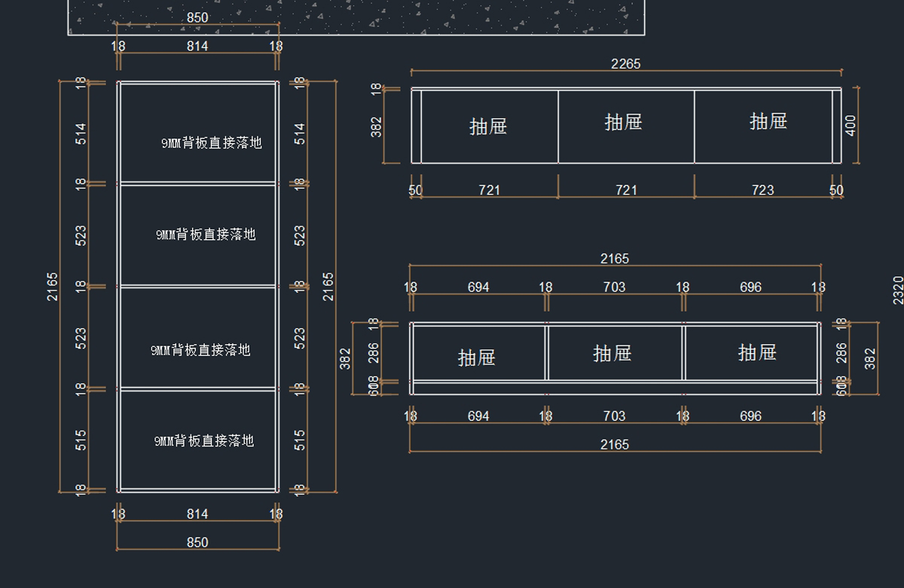904x588 pixels.
Task: Click the left 抽屉 label in the upper cabinet
Action: (488, 126)
